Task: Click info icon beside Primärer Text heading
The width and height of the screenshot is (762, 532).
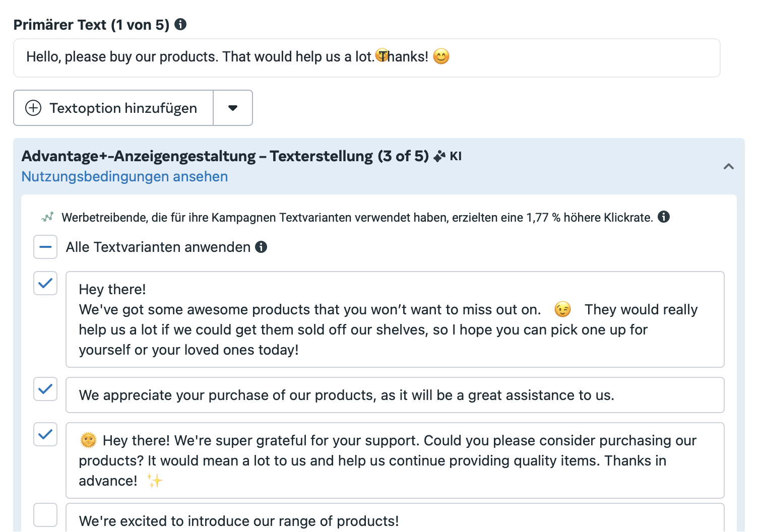Action: tap(180, 24)
